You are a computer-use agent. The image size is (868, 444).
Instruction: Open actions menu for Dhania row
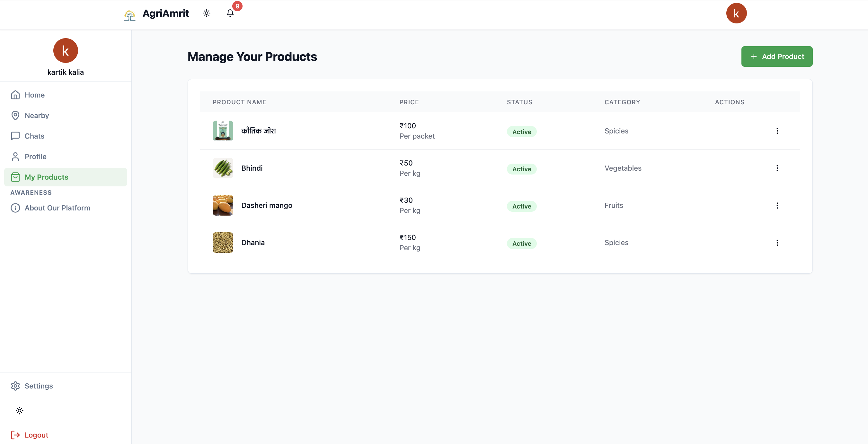point(777,243)
